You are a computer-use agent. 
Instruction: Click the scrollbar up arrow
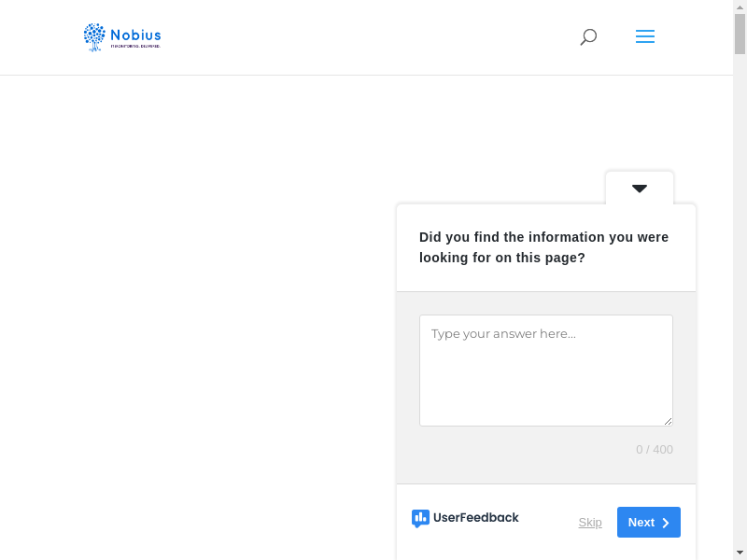[740, 7]
